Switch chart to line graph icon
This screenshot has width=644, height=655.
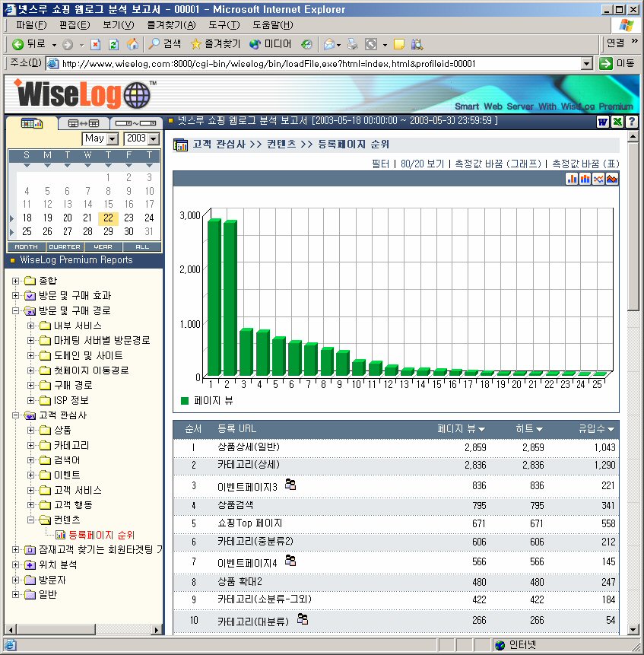pyautogui.click(x=598, y=179)
